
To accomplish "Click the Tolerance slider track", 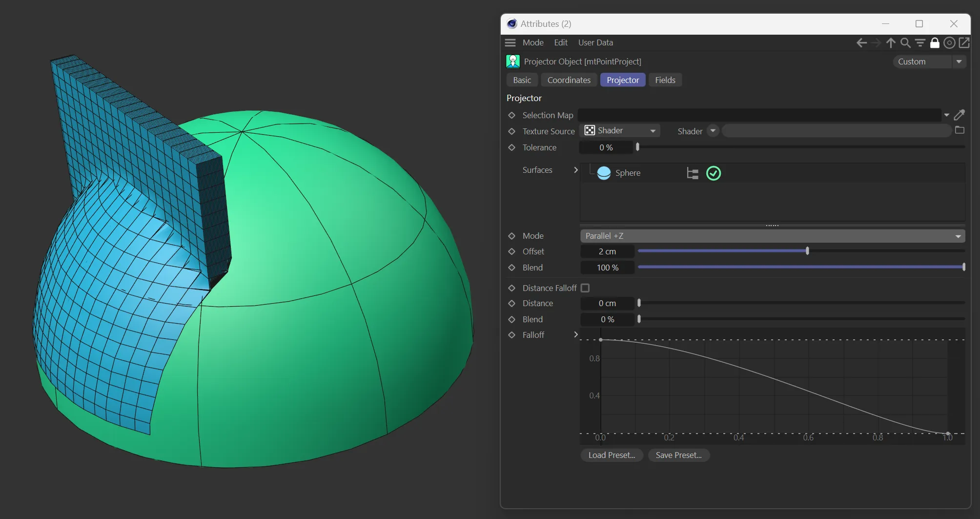I will (800, 147).
